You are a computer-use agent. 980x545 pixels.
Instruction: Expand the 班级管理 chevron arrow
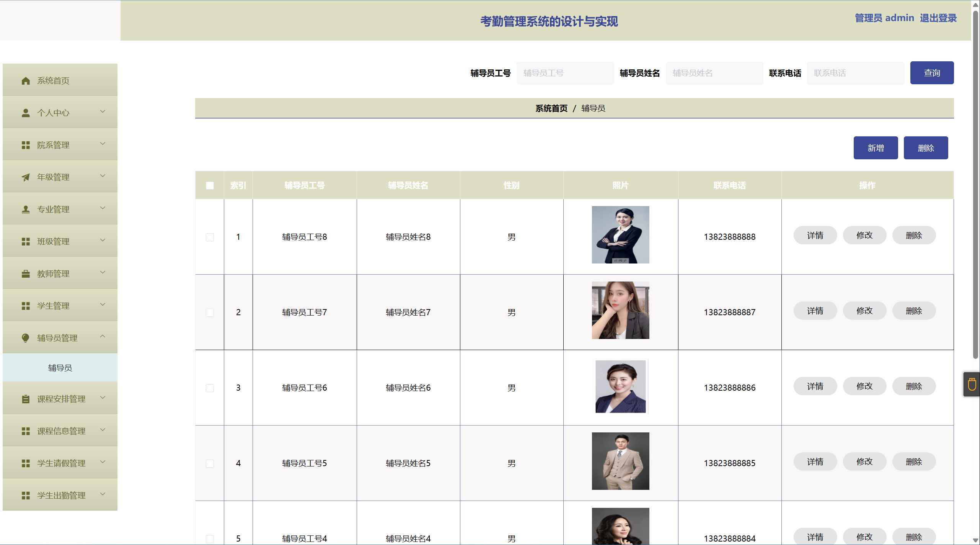pos(103,240)
